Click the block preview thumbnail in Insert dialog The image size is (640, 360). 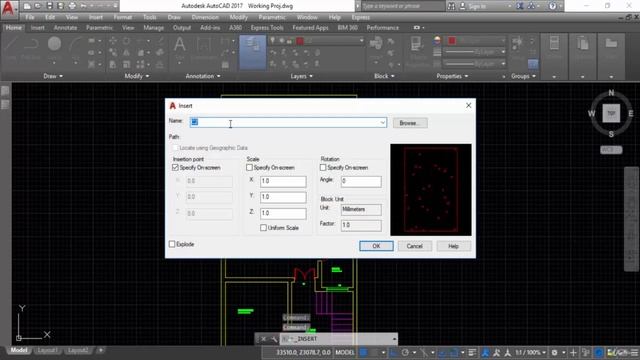coord(431,190)
